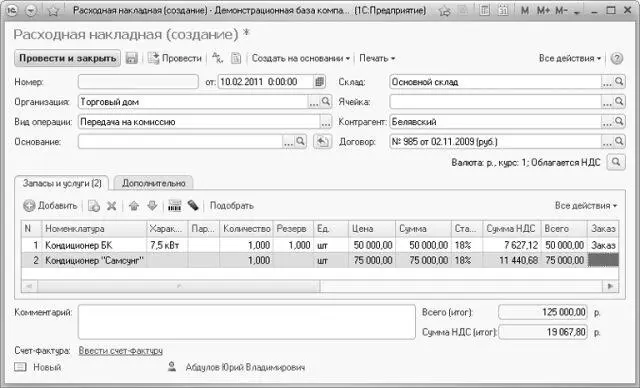Image resolution: width=640 pixels, height=388 pixels.
Task: Click the barcode scan icon
Action: coord(174,206)
